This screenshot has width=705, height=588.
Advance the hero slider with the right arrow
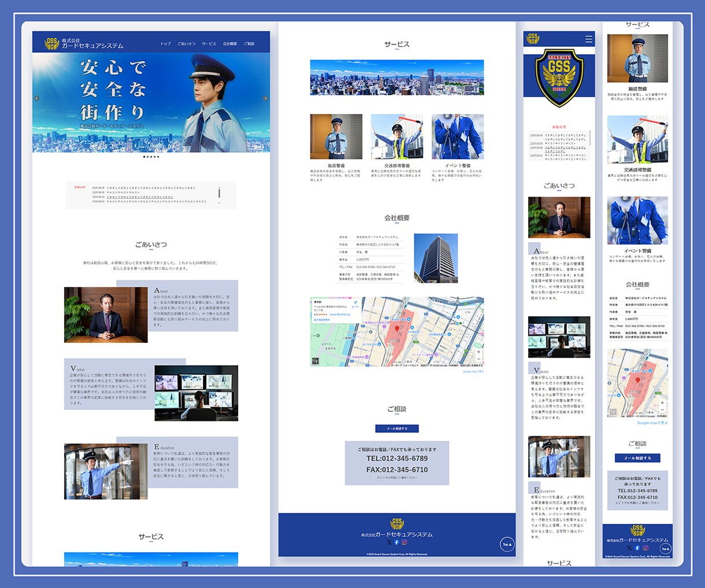coord(265,98)
